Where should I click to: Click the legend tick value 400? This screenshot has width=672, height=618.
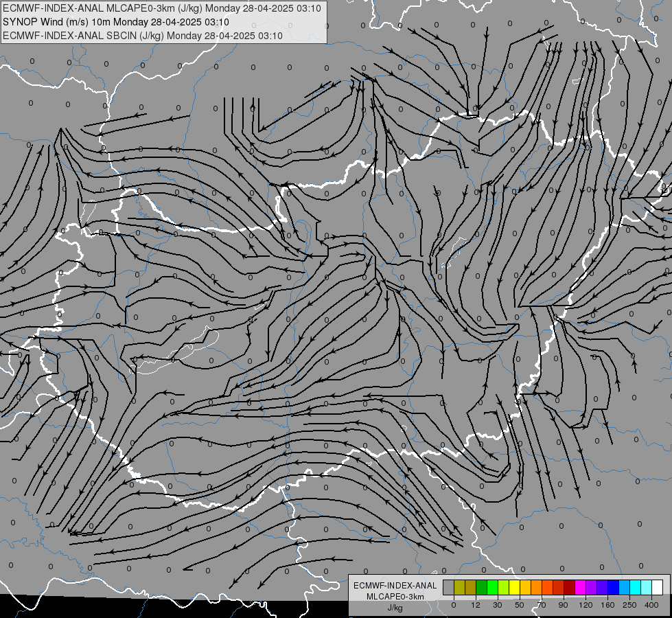pos(651,605)
